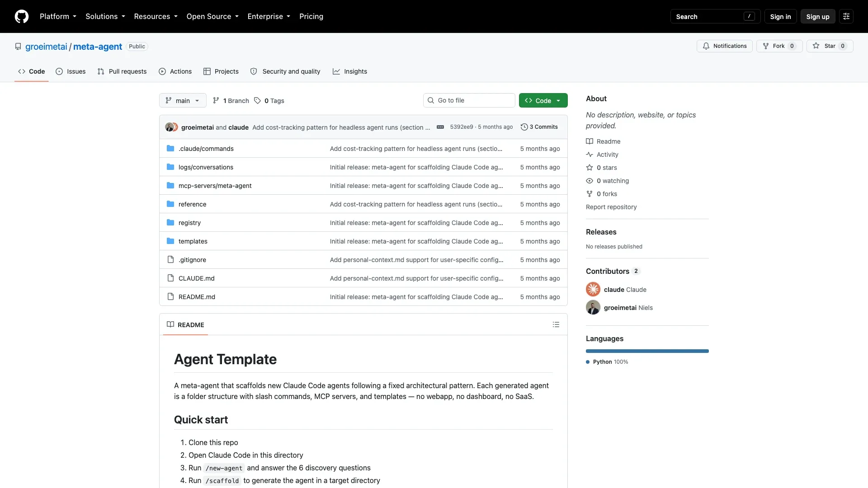Image resolution: width=868 pixels, height=488 pixels.
Task: Click the templates folder icon
Action: (170, 241)
